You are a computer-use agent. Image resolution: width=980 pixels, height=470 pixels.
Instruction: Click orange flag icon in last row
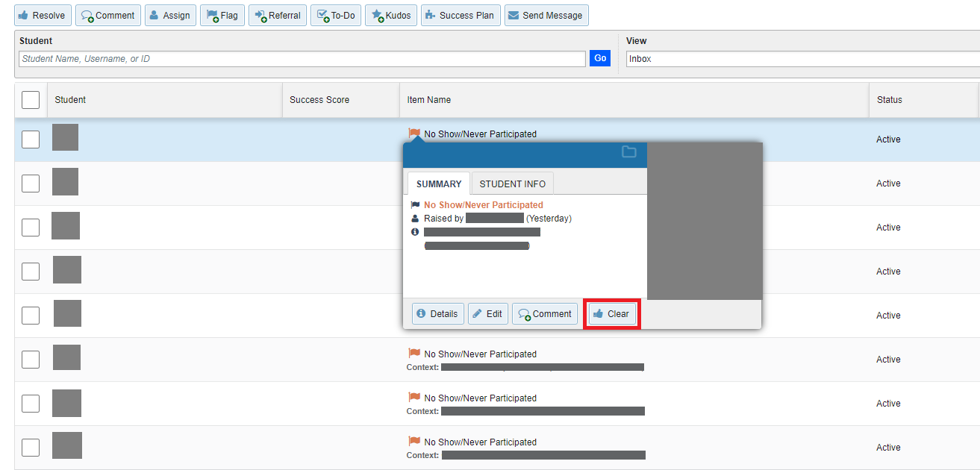tap(414, 442)
